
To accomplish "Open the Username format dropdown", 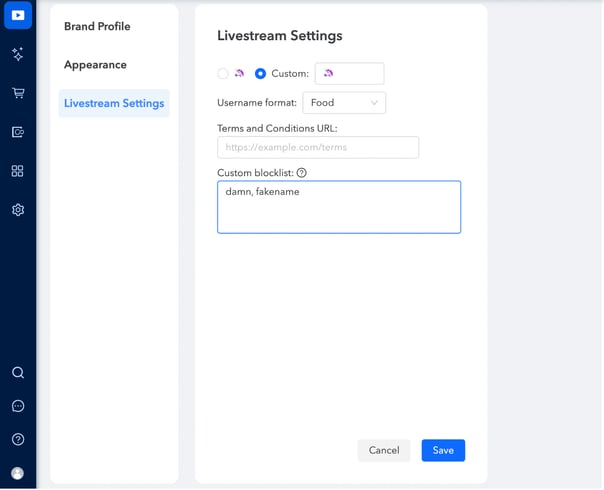I will point(344,103).
